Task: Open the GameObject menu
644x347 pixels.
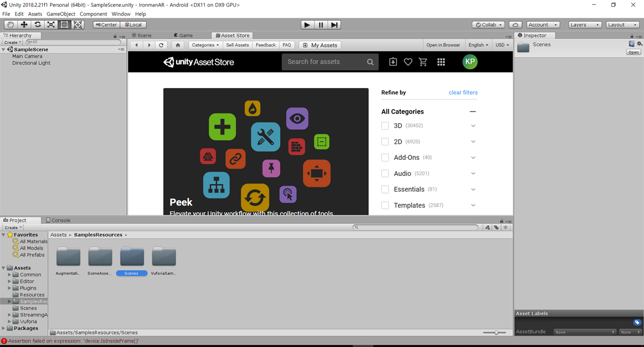Action: pos(61,14)
